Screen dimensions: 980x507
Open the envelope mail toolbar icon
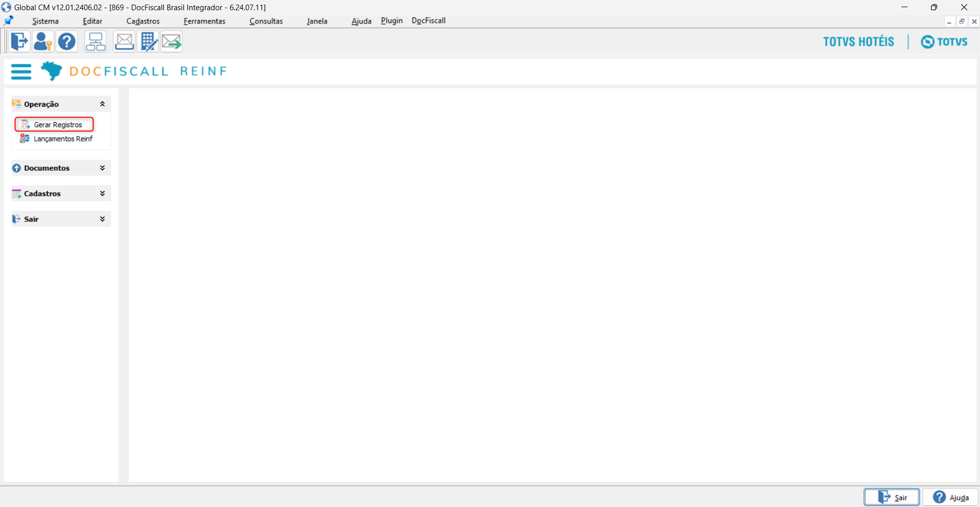[124, 41]
